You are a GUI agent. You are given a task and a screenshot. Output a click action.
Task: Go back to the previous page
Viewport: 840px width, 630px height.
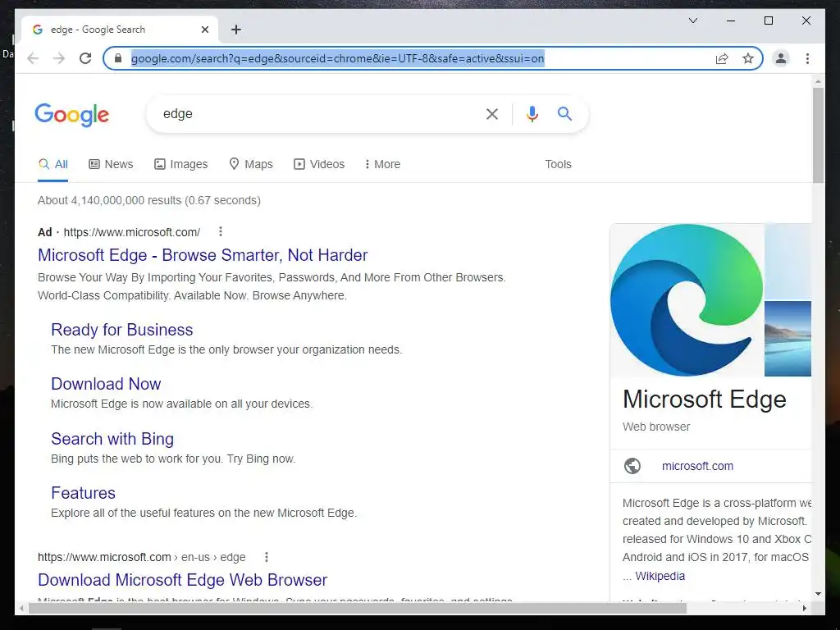pyautogui.click(x=33, y=58)
